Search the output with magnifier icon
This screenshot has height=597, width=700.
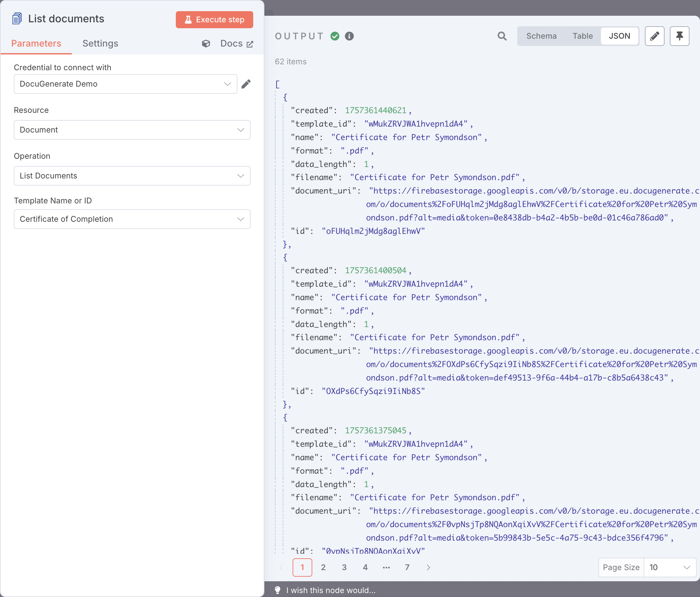502,36
